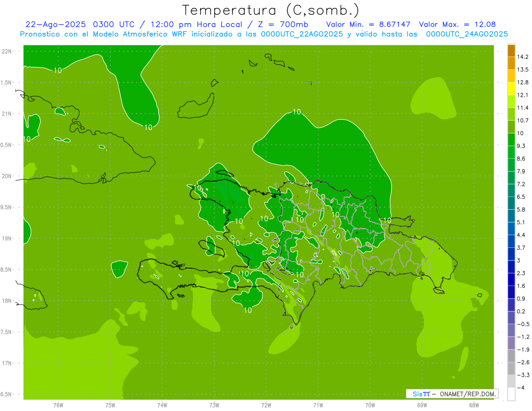Image resolution: width=532 pixels, height=411 pixels.
Task: Click 'Valor Max. = 12.08' text
Action: pos(457,24)
